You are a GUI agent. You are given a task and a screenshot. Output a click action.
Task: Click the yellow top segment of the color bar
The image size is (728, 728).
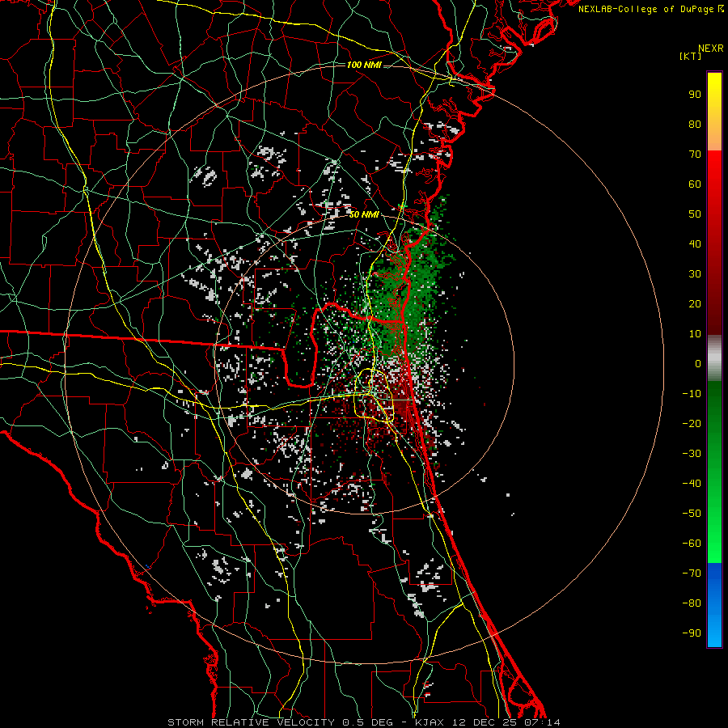714,112
